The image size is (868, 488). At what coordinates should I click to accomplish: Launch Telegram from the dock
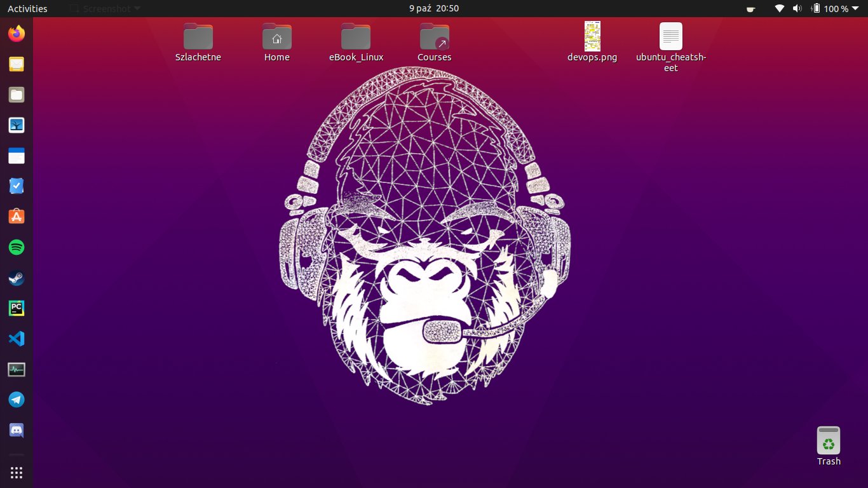point(17,400)
